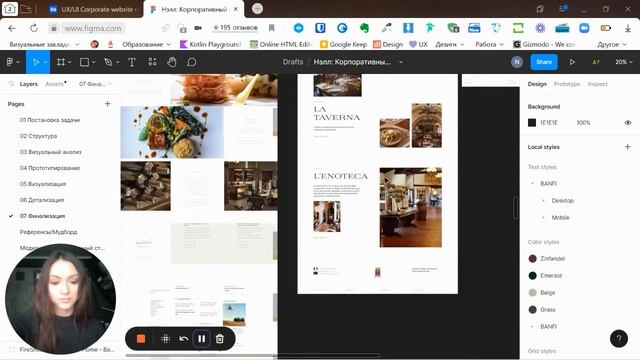Add a local style with plus icon
The image size is (640, 360).
627,147
